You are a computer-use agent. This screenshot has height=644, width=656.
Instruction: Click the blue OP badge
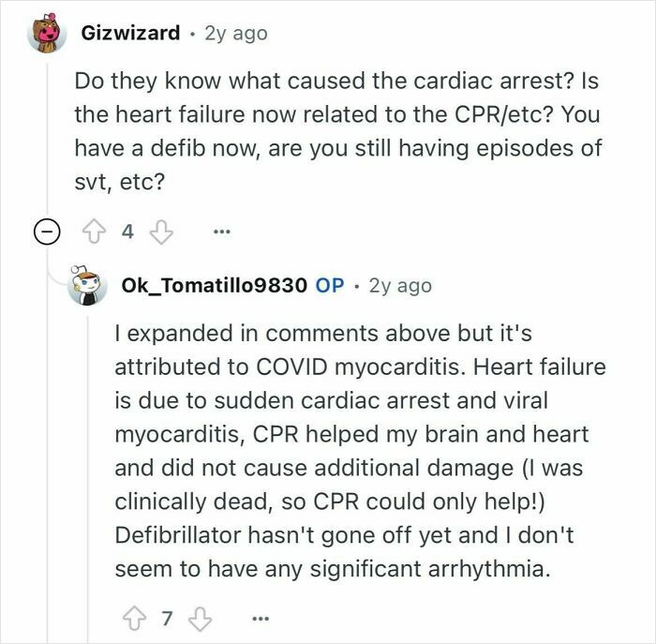[x=330, y=286]
